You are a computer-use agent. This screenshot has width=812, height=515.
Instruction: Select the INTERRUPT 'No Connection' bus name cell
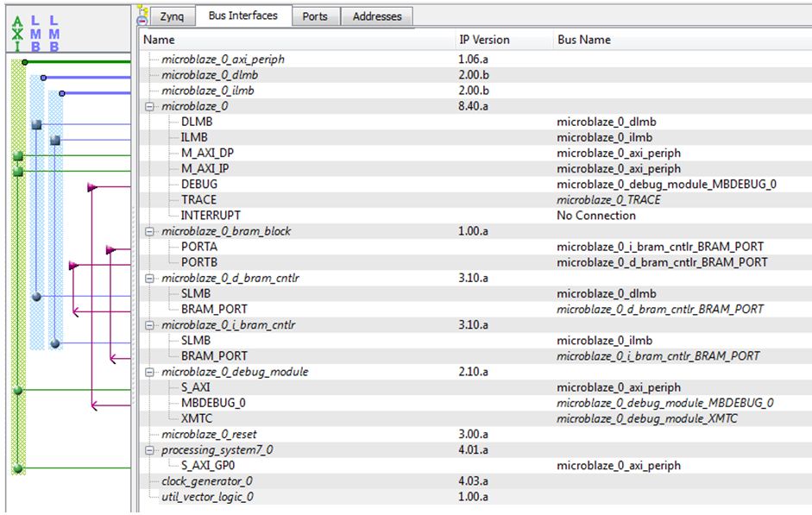[595, 216]
